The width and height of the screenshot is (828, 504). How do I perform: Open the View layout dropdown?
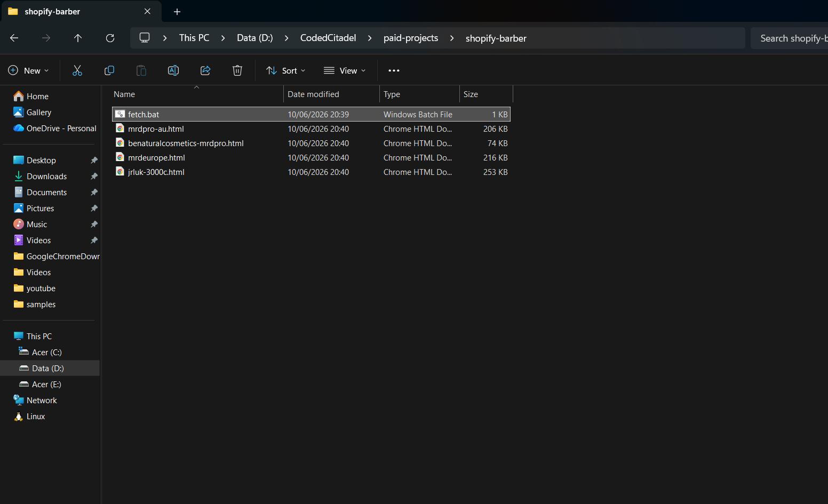pos(345,70)
